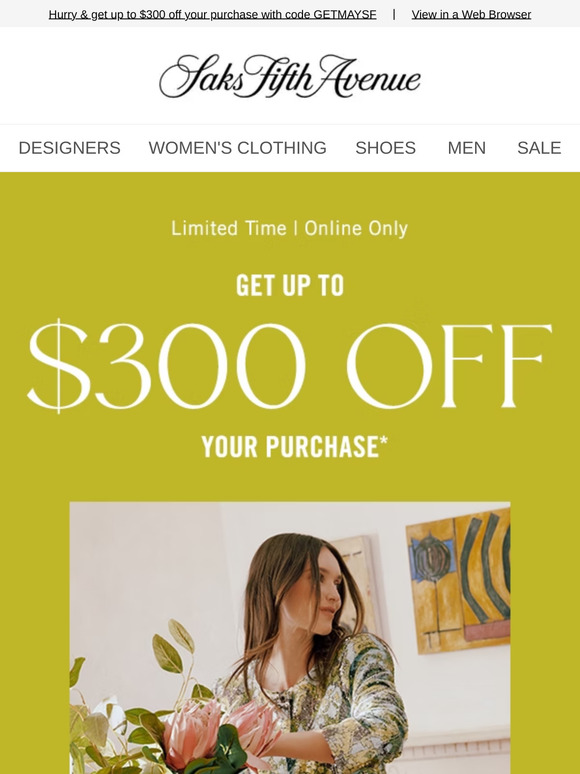Click the abstract yellow painting on the wall
This screenshot has width=580, height=774.
tap(459, 582)
